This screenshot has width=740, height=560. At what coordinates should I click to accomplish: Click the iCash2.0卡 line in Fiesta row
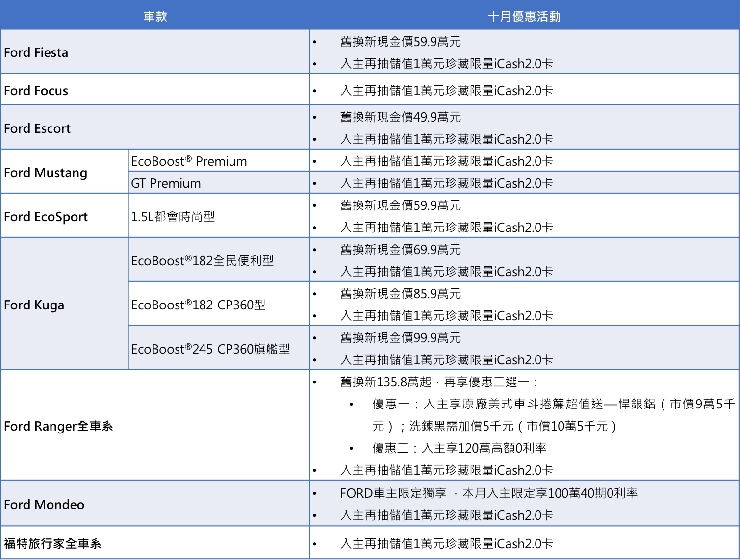[x=447, y=64]
